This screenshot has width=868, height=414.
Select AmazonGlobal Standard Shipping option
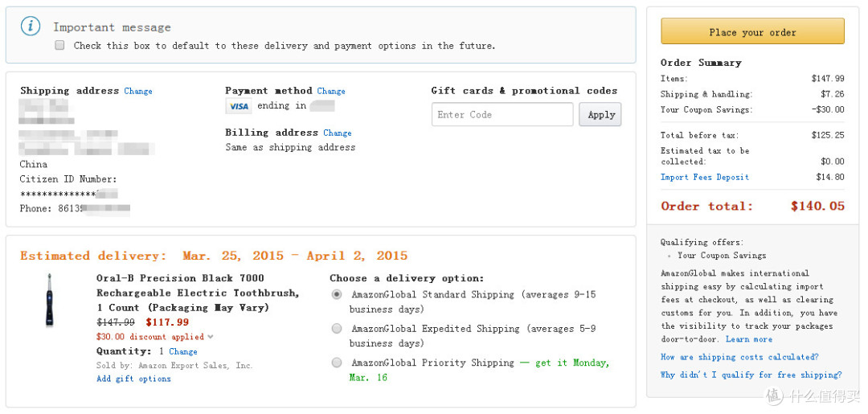337,294
